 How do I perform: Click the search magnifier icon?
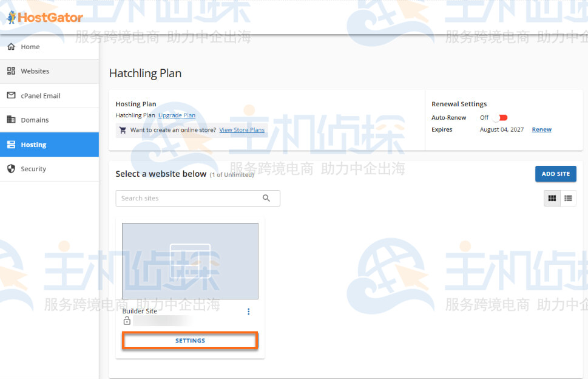(x=266, y=198)
